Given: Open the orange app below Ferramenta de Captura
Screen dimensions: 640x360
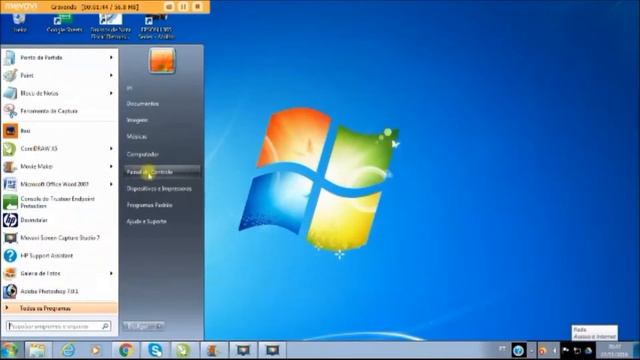Looking at the screenshot, I should pyautogui.click(x=59, y=131).
